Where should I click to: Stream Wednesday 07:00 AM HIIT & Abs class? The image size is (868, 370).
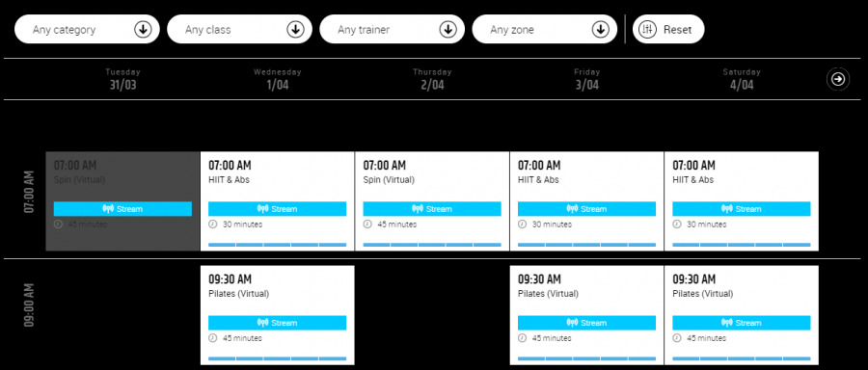278,208
